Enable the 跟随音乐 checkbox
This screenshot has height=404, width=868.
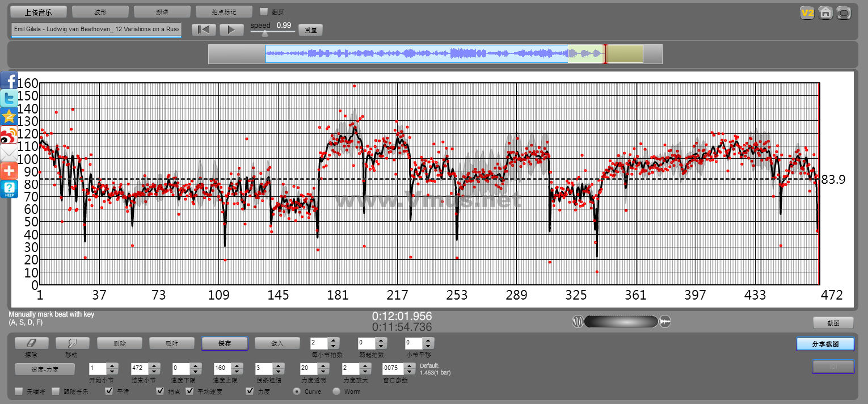(56, 392)
